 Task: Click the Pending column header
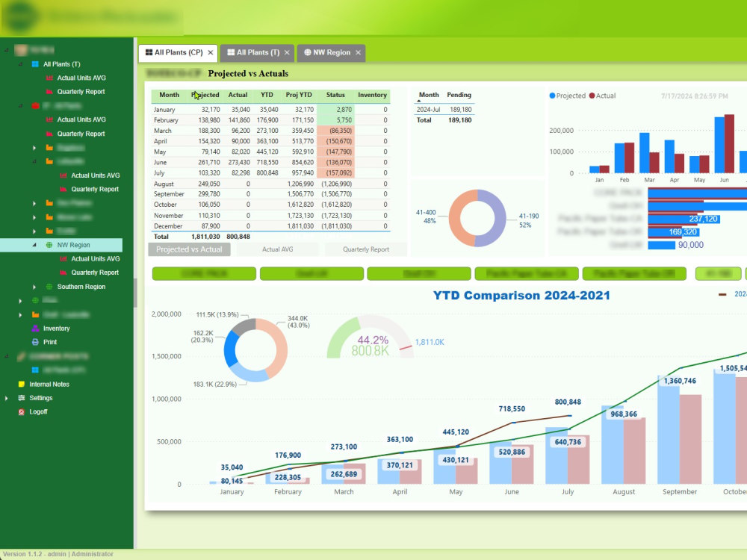459,95
